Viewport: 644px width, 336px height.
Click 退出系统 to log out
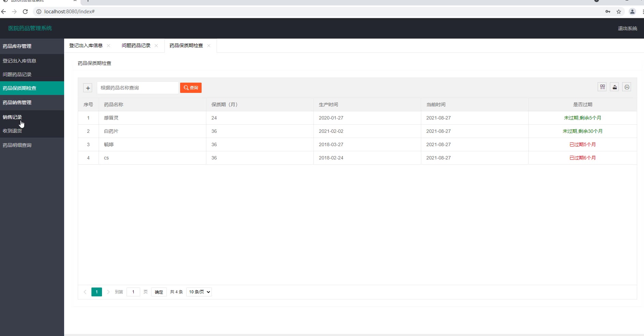click(627, 28)
